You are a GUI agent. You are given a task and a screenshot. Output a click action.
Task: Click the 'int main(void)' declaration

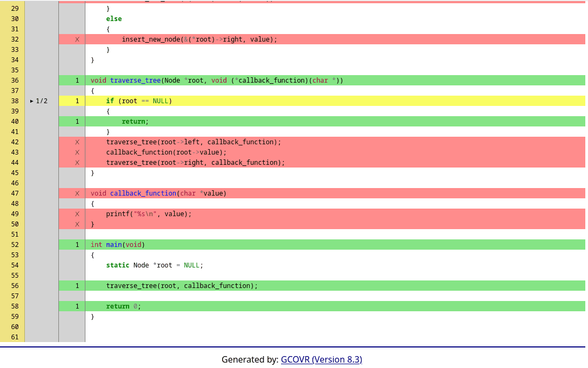[x=118, y=245]
